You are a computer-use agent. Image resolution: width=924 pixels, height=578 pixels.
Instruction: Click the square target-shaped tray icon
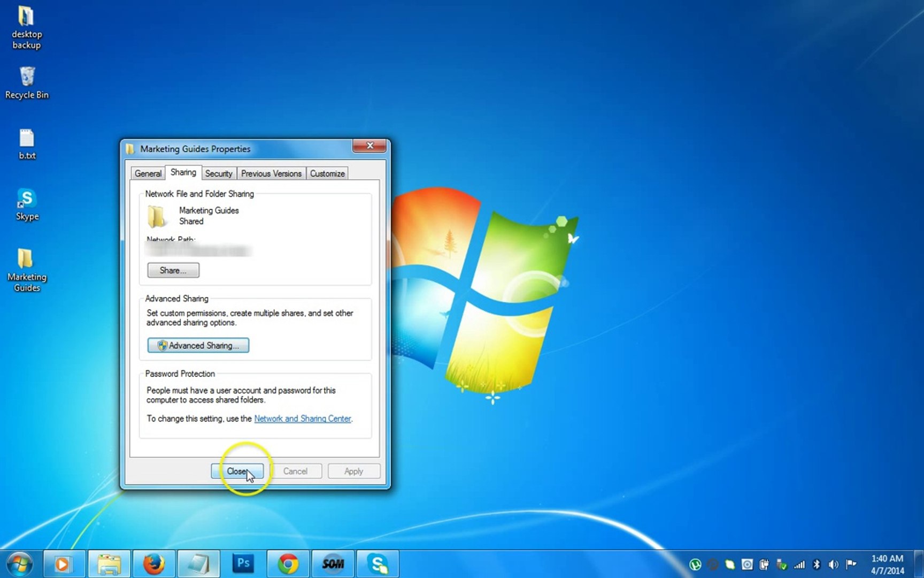(747, 564)
